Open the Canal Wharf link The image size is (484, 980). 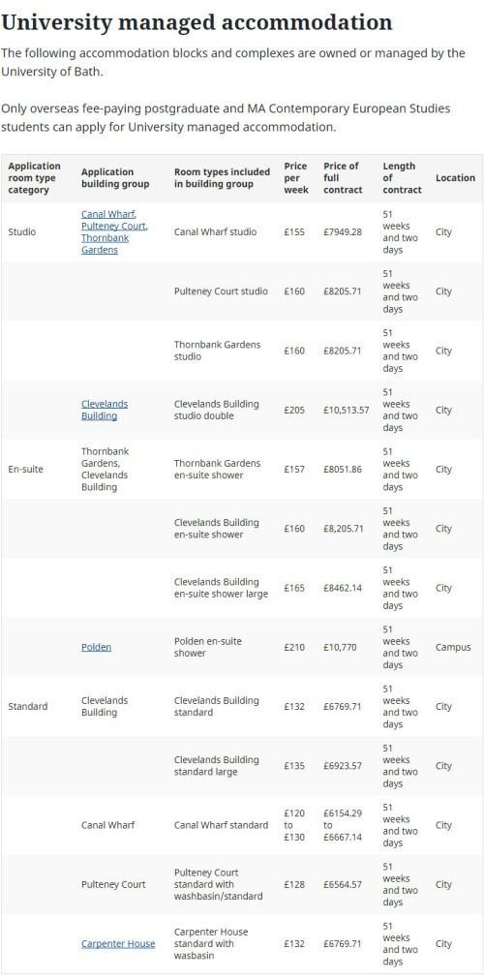click(x=108, y=214)
